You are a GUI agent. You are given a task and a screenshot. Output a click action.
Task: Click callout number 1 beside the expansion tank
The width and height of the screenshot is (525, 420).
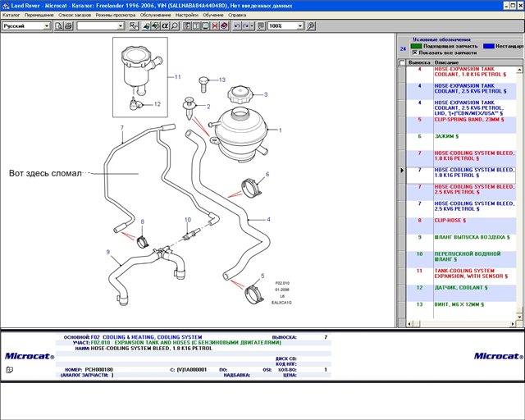(281, 130)
